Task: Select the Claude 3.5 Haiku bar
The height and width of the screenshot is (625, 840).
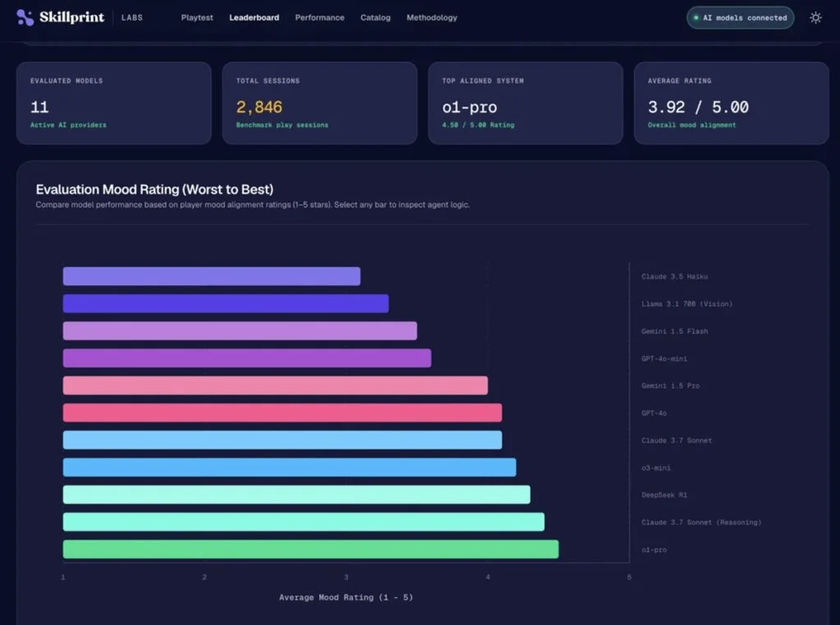Action: tap(212, 276)
